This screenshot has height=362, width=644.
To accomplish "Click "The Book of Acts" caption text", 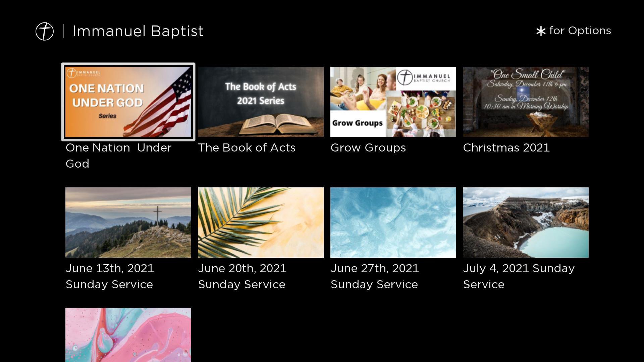I will [x=247, y=148].
